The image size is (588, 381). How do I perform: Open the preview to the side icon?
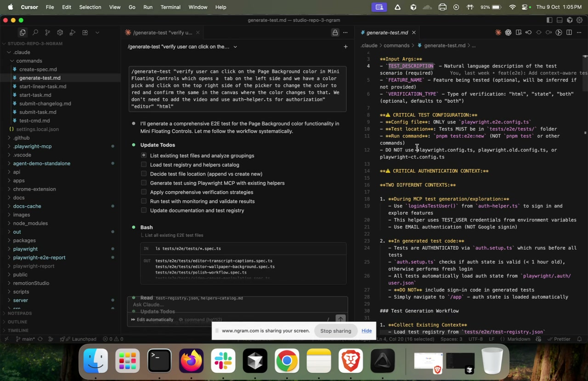(x=518, y=33)
